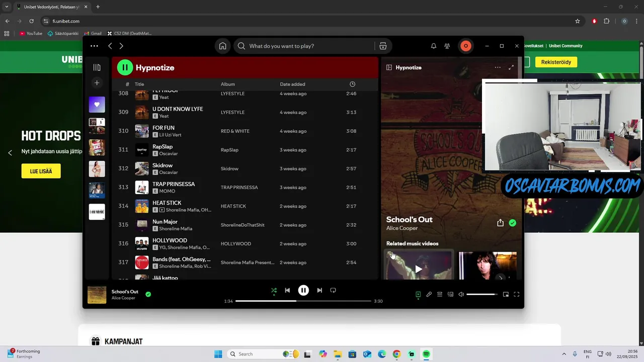Skip to next track
The image size is (644, 362).
coord(319,290)
